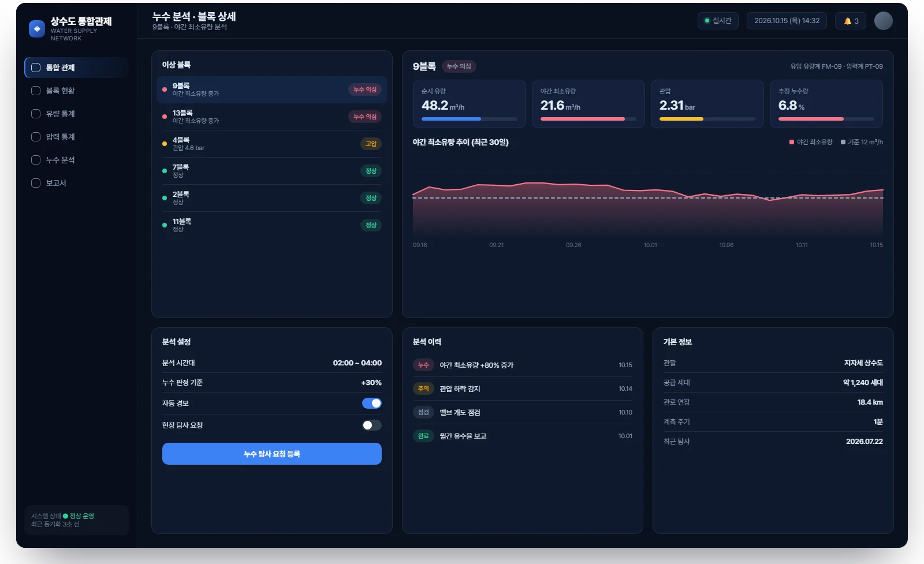Select 7블록 normal status row
The width and height of the screenshot is (924, 564).
[272, 171]
